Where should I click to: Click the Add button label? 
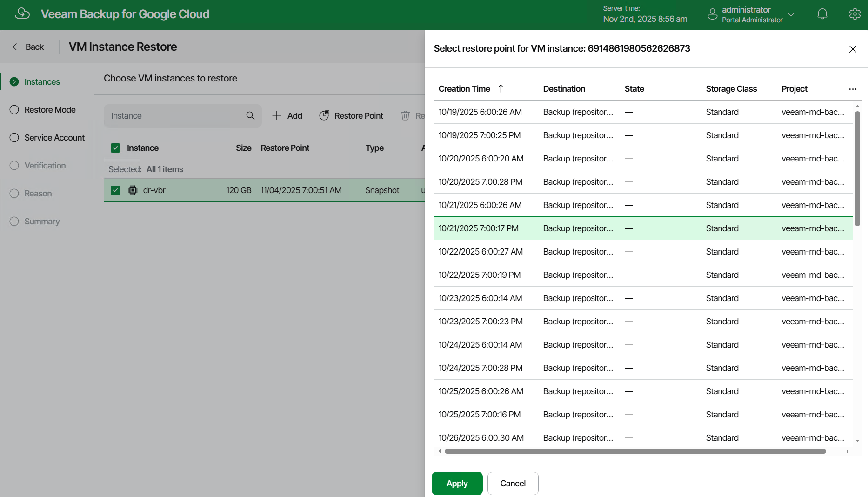[295, 116]
